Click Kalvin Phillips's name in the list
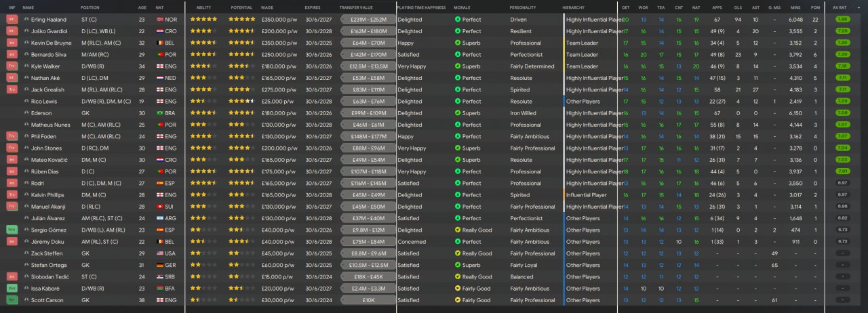The image size is (868, 313). 48,194
